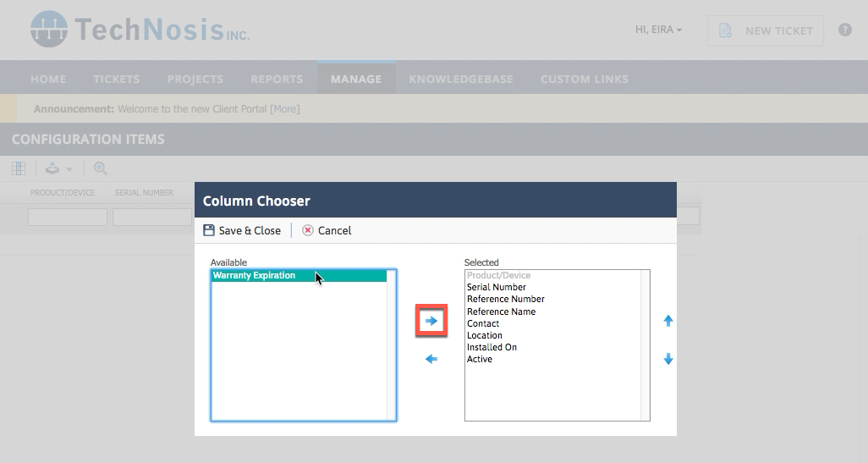The width and height of the screenshot is (868, 463).
Task: Click the left arrow to remove the column
Action: pyautogui.click(x=431, y=360)
